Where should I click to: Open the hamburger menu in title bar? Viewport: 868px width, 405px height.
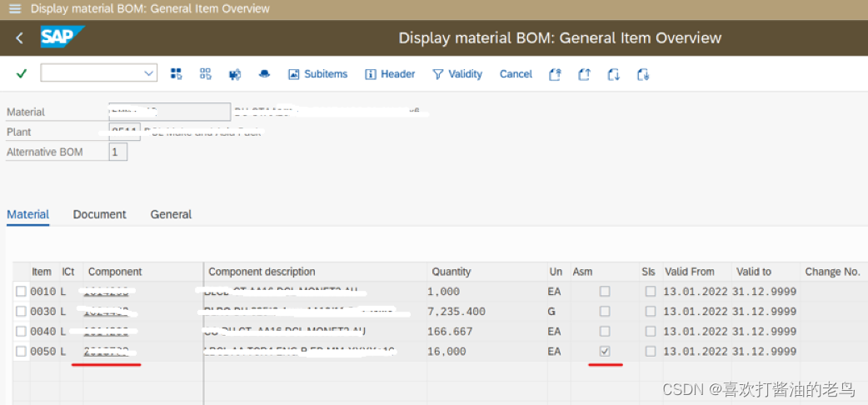15,9
